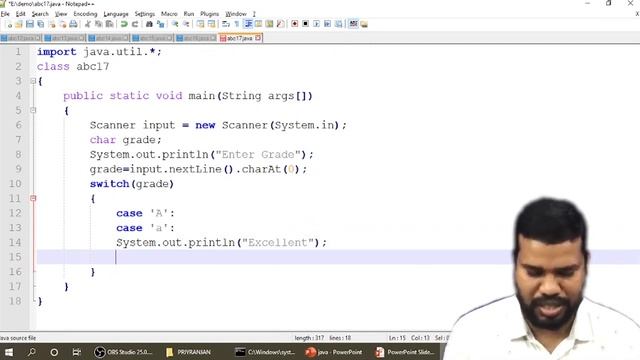Open the Window menu
640x360 pixels.
click(236, 14)
